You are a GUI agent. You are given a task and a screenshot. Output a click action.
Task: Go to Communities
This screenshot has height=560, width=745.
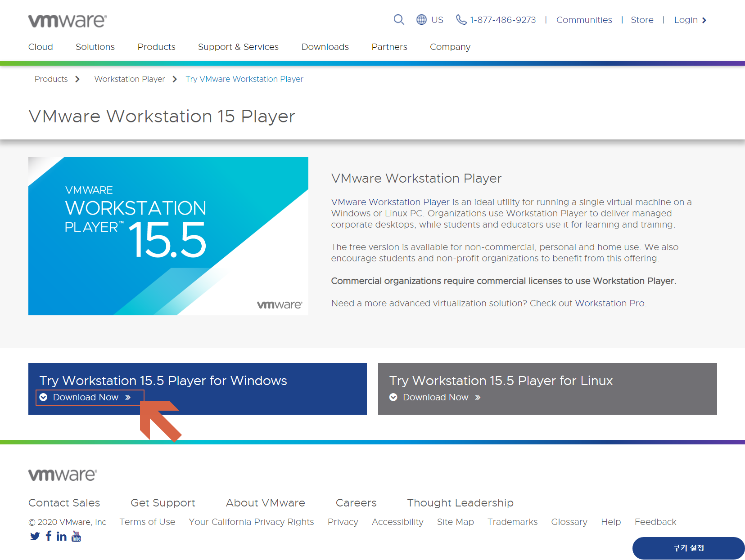tap(584, 20)
